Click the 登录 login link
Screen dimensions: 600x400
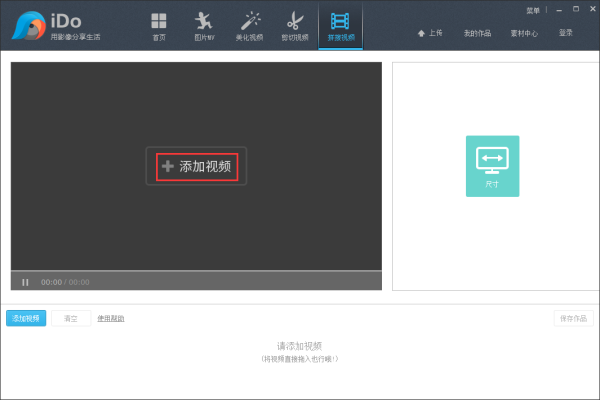566,33
